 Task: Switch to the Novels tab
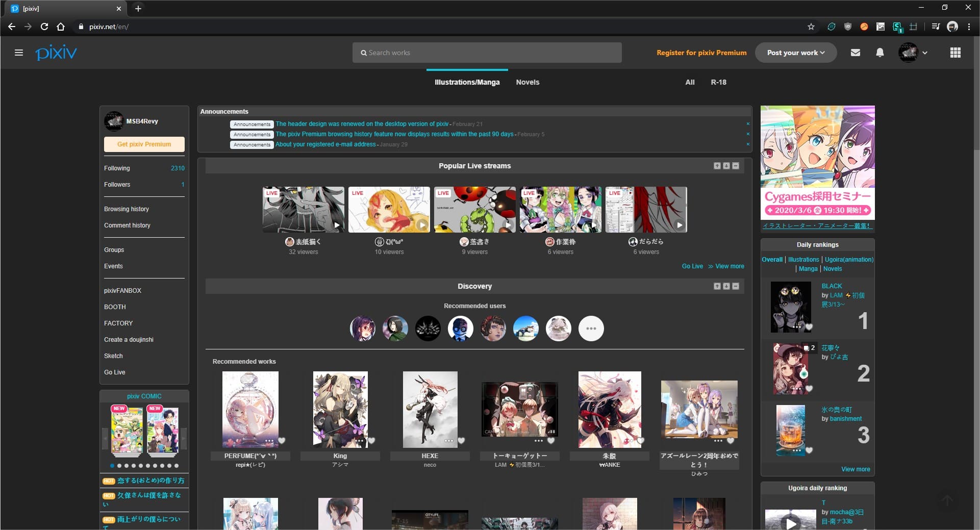[x=527, y=82]
